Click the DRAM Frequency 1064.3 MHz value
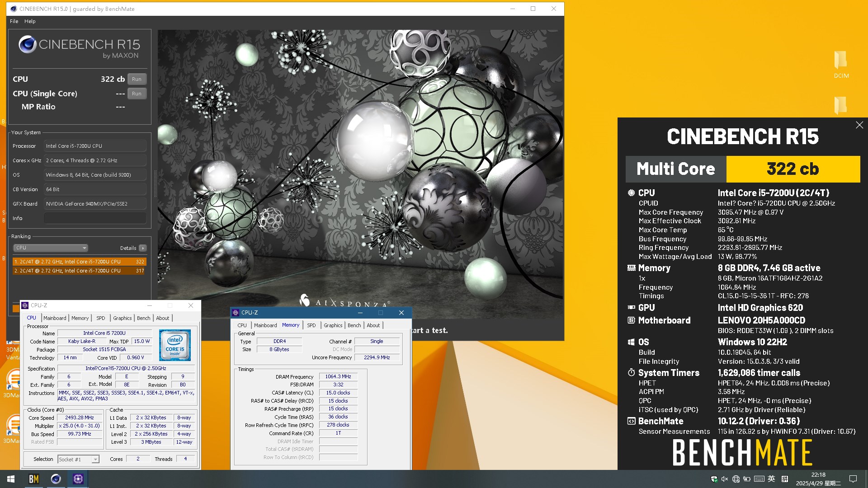 (338, 376)
